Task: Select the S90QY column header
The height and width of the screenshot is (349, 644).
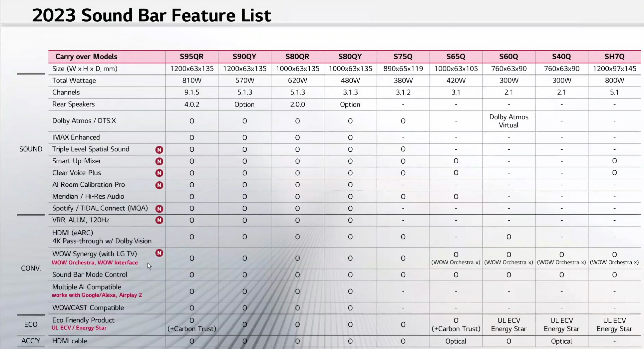Action: [x=244, y=56]
